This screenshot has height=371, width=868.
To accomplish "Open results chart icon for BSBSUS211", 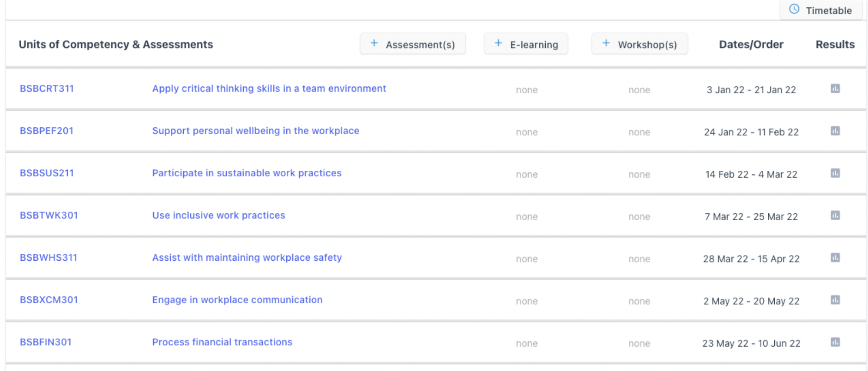I will click(835, 173).
